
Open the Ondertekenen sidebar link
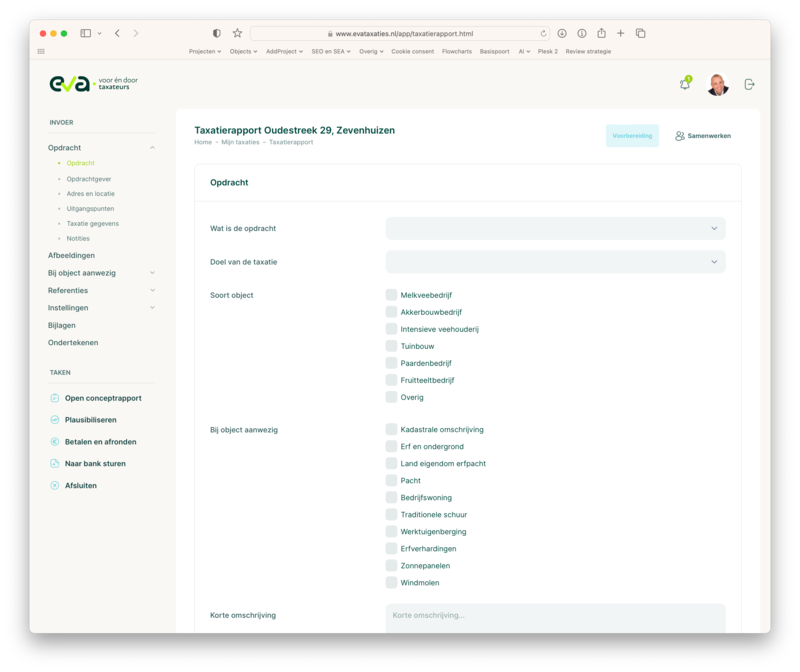tap(73, 342)
